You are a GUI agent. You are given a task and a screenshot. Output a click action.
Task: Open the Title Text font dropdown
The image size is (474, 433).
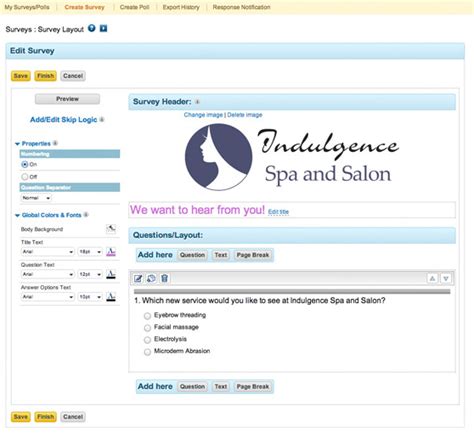coord(47,252)
